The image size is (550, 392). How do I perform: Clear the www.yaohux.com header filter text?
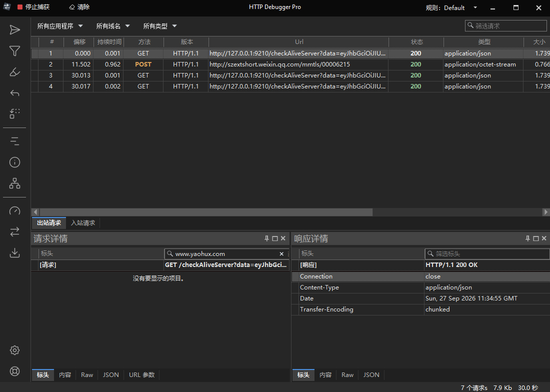281,254
